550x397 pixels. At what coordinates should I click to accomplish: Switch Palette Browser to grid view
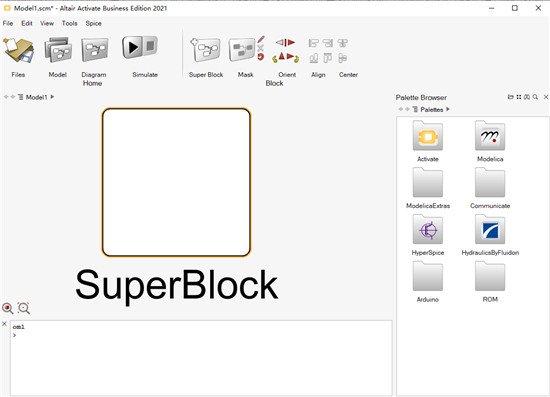[519, 97]
